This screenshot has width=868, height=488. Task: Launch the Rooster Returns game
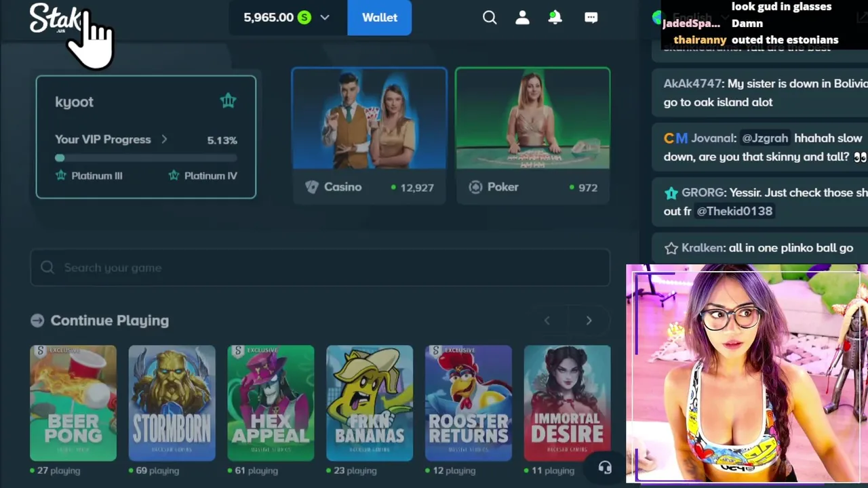[x=469, y=403]
